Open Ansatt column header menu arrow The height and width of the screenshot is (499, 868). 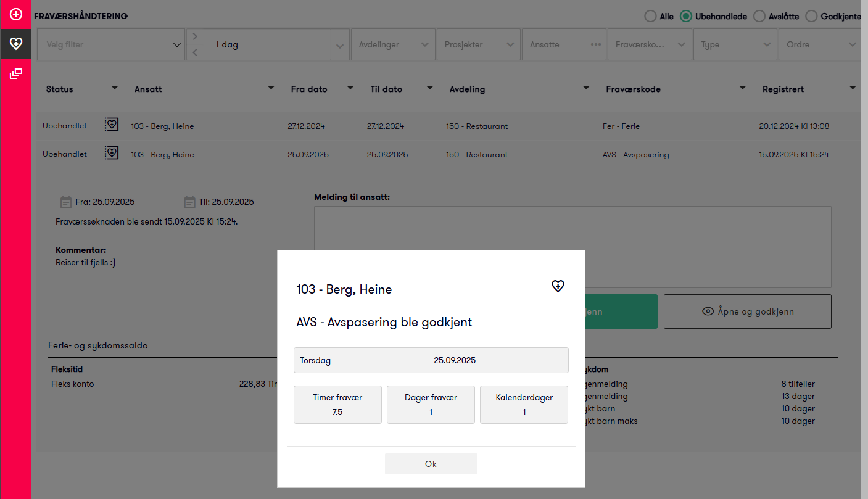271,88
